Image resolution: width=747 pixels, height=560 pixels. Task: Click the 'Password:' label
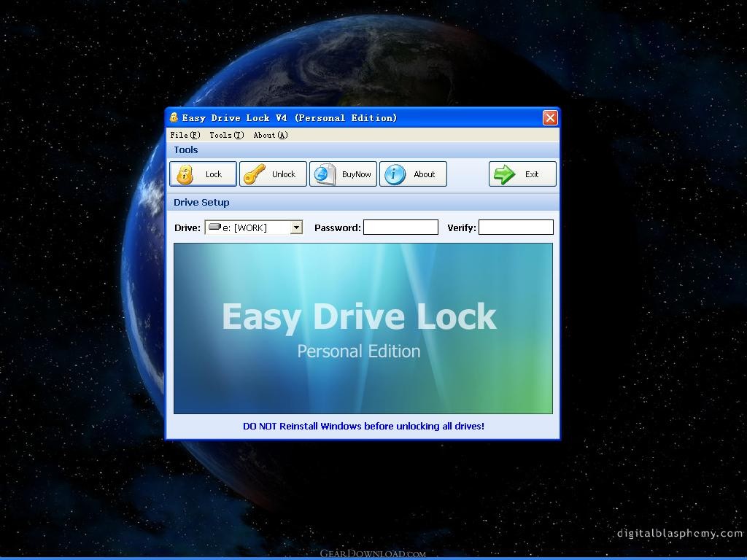[338, 227]
